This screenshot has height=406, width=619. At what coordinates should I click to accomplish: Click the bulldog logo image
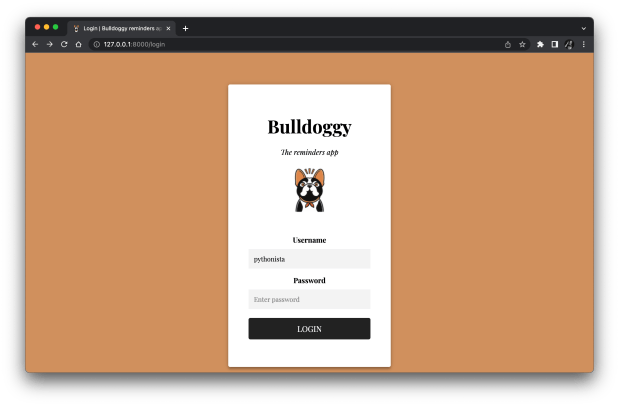tap(309, 190)
